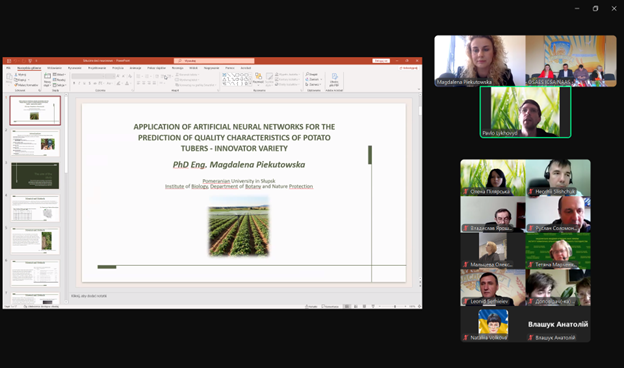Click the Paste (Wklej) icon in PowerPoint
Viewport: 624px width, 368px height.
(x=9, y=77)
